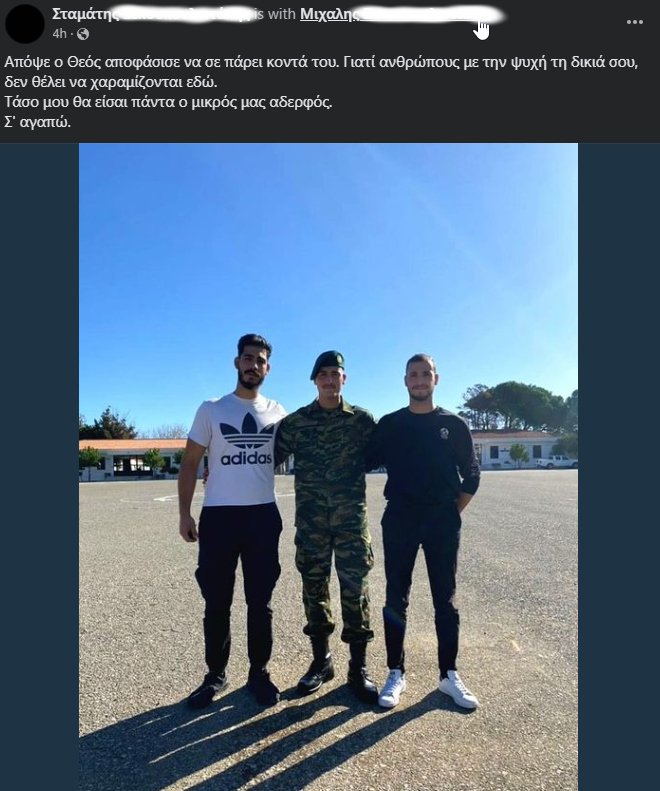This screenshot has height=791, width=660.
Task: Open the 4h post timestamp
Action: tap(60, 34)
